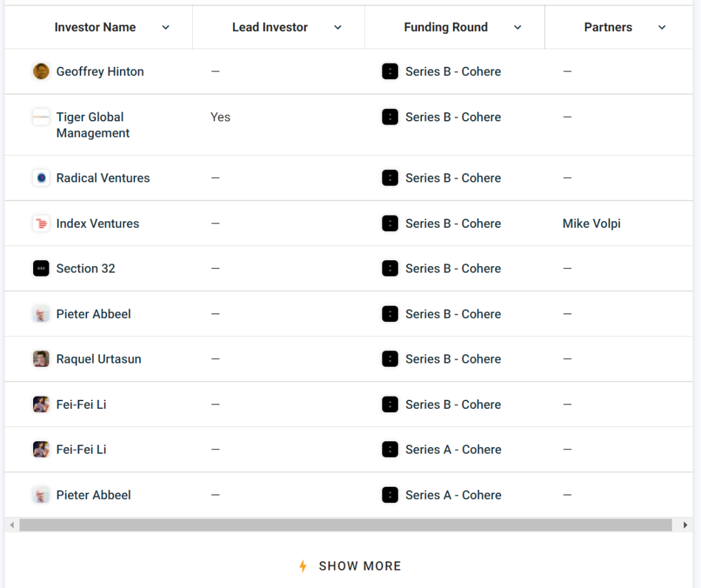Click the Tiger Global Management logo
Screen dimensions: 701x588
pyautogui.click(x=41, y=117)
